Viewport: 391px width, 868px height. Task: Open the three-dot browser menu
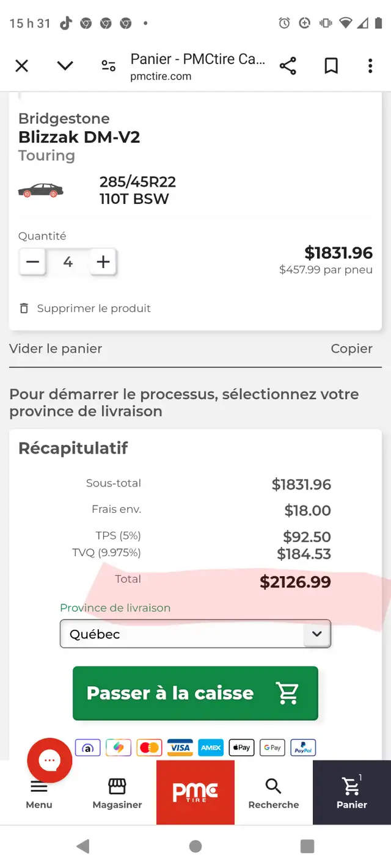point(370,66)
